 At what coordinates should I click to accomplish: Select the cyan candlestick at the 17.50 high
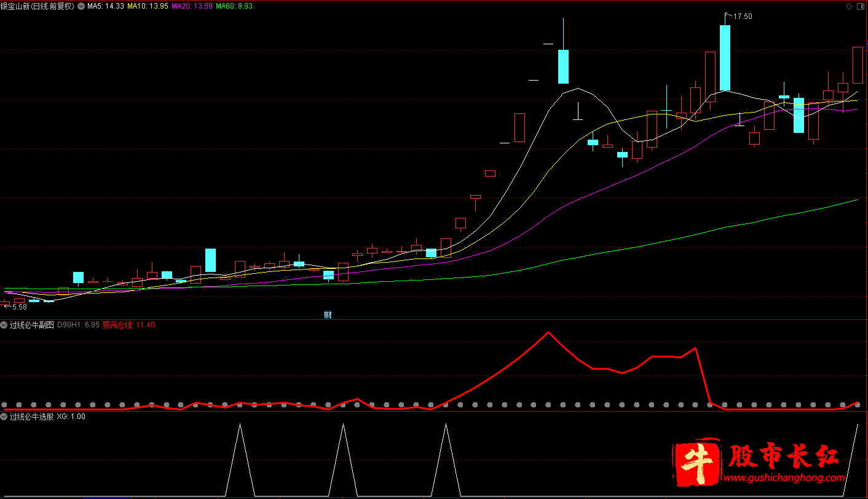coord(725,58)
